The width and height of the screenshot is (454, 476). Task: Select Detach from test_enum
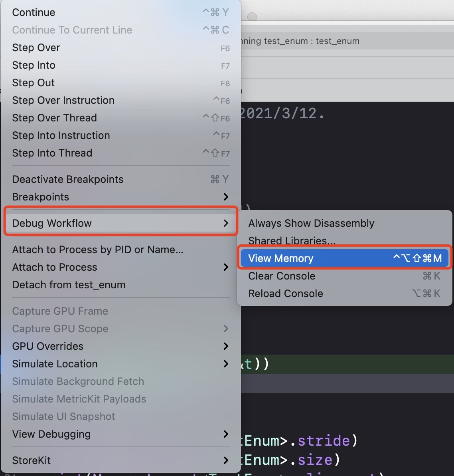(x=121, y=285)
